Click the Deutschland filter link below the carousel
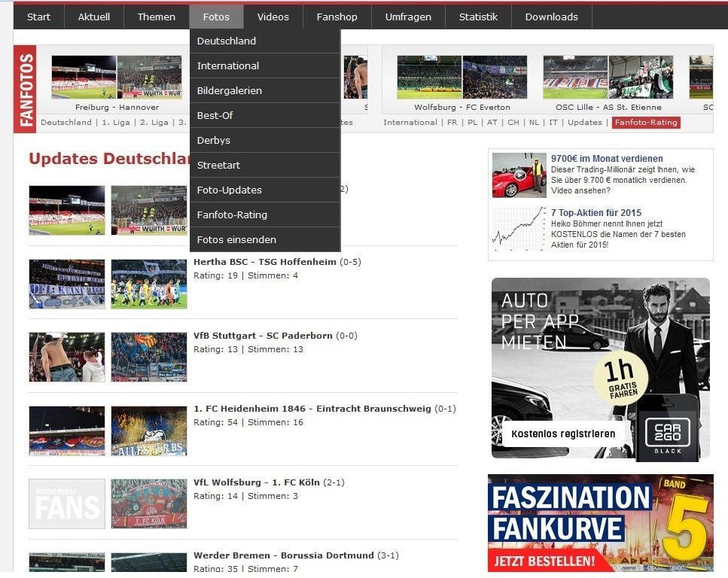Image resolution: width=728 pixels, height=578 pixels. 66,123
